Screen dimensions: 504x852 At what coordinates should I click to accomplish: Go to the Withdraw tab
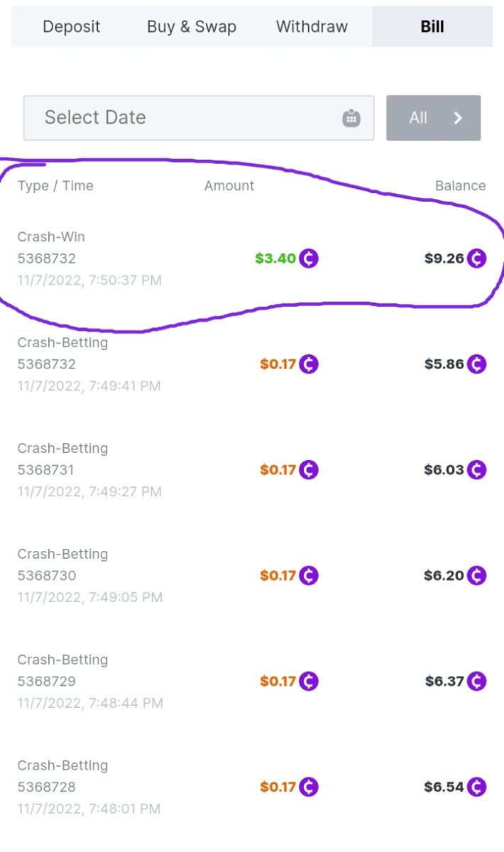tap(312, 27)
